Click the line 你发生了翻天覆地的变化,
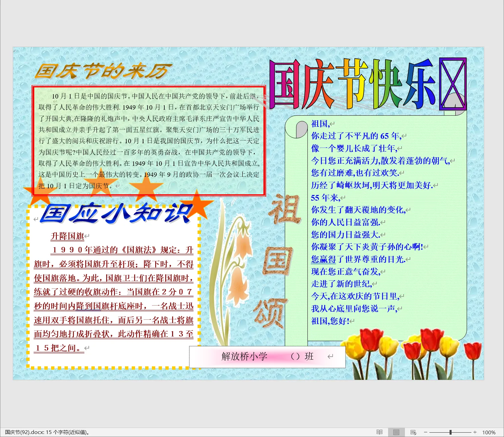The height and width of the screenshot is (437, 504). click(358, 210)
